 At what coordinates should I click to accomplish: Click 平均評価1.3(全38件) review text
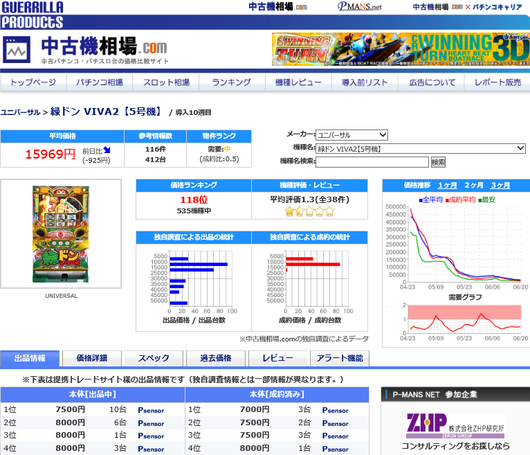click(310, 199)
